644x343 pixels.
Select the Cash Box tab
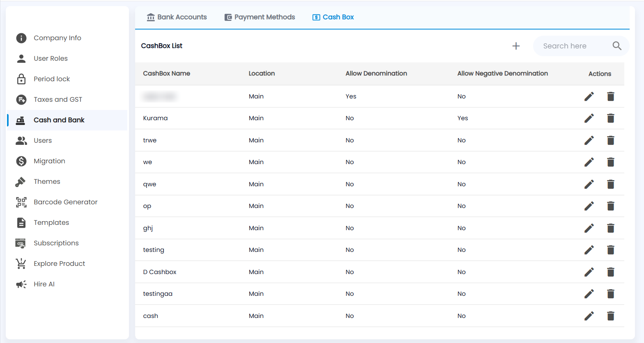coord(333,17)
